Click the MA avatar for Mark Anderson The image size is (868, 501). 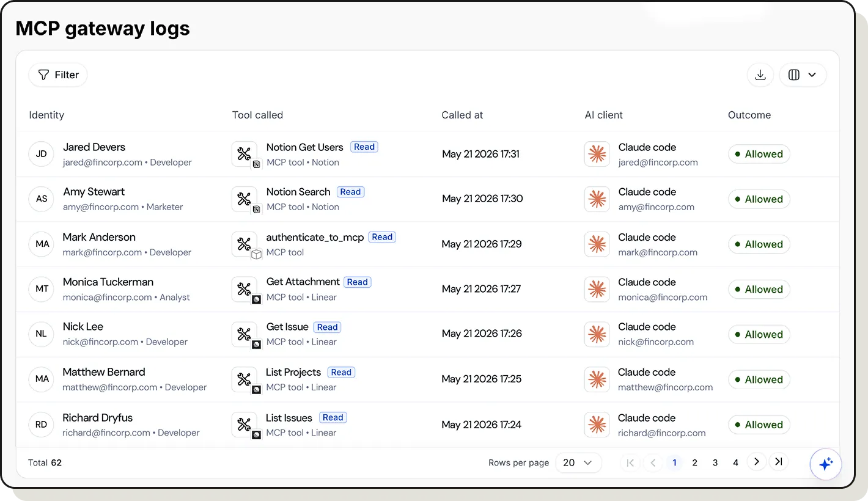pos(42,244)
